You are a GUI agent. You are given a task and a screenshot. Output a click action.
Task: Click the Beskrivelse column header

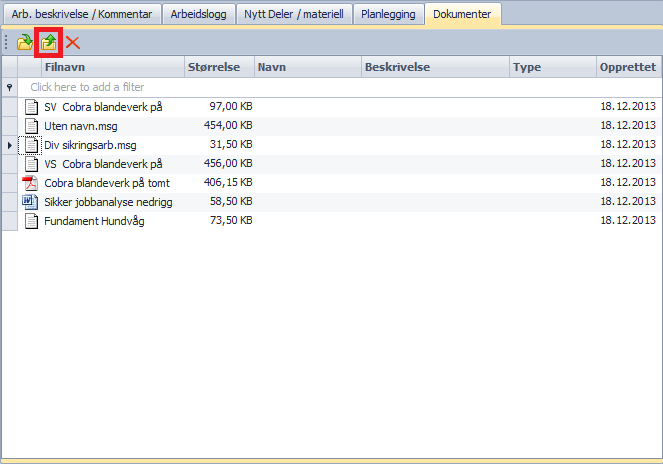434,67
